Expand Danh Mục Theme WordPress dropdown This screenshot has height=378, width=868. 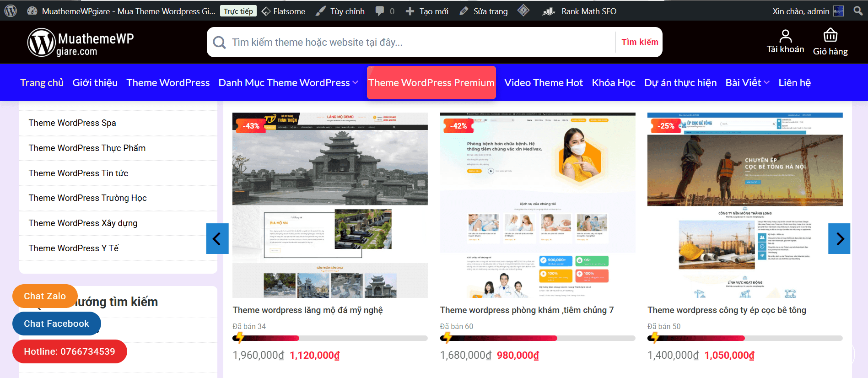coord(355,83)
